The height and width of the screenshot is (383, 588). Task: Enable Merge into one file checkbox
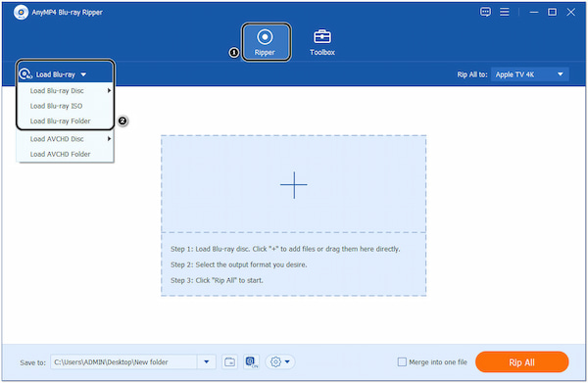tap(402, 362)
